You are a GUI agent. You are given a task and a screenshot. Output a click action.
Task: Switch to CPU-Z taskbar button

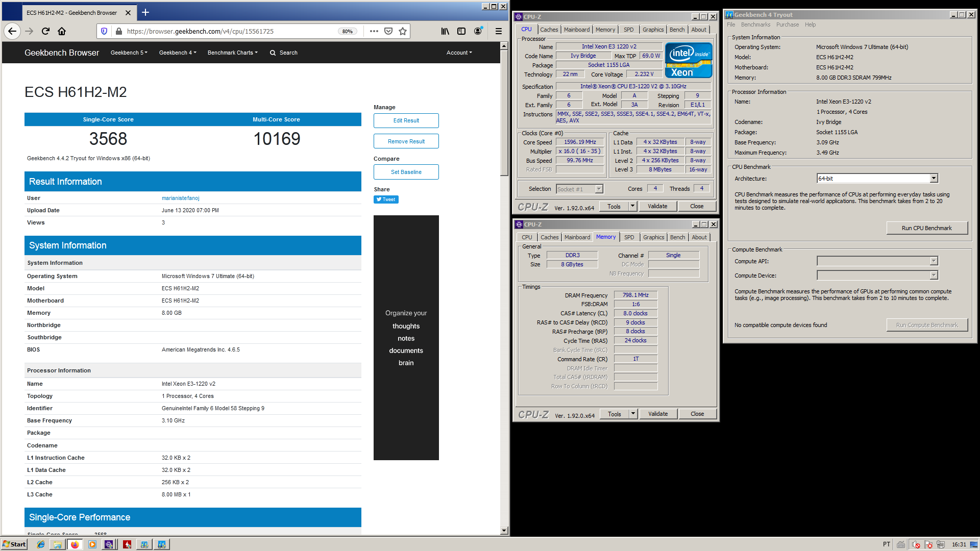[109, 544]
